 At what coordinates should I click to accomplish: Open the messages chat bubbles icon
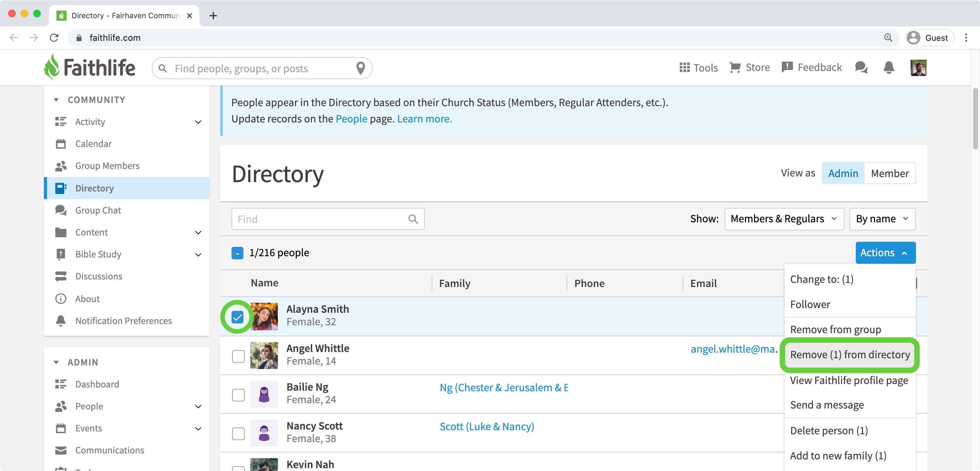click(861, 68)
